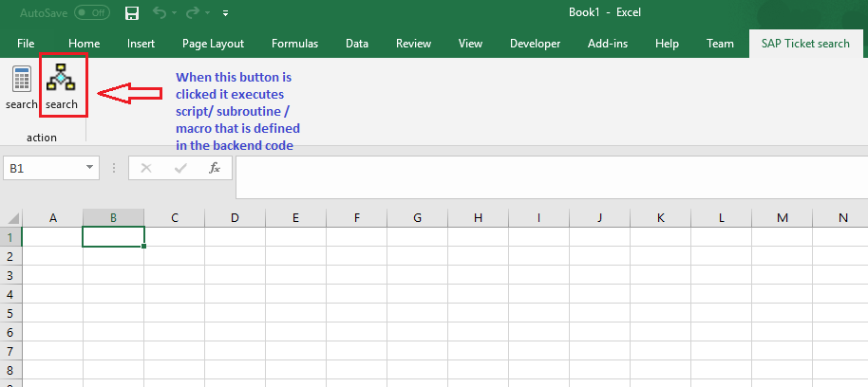868x387 pixels.
Task: Select row 6 header
Action: 10,332
